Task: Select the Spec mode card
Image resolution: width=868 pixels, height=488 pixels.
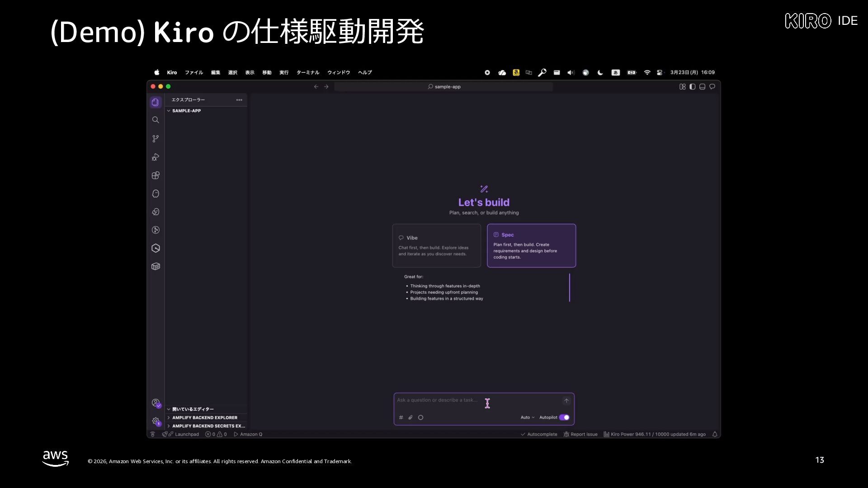Action: pyautogui.click(x=531, y=245)
